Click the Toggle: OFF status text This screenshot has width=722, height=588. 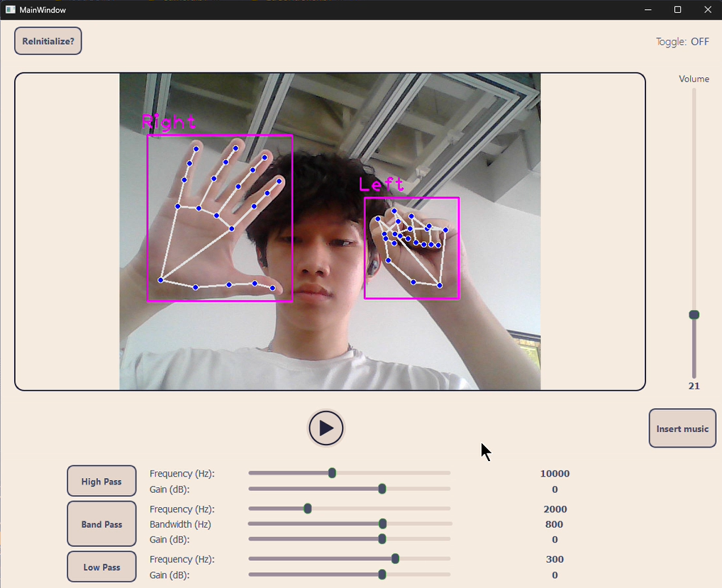click(x=682, y=42)
